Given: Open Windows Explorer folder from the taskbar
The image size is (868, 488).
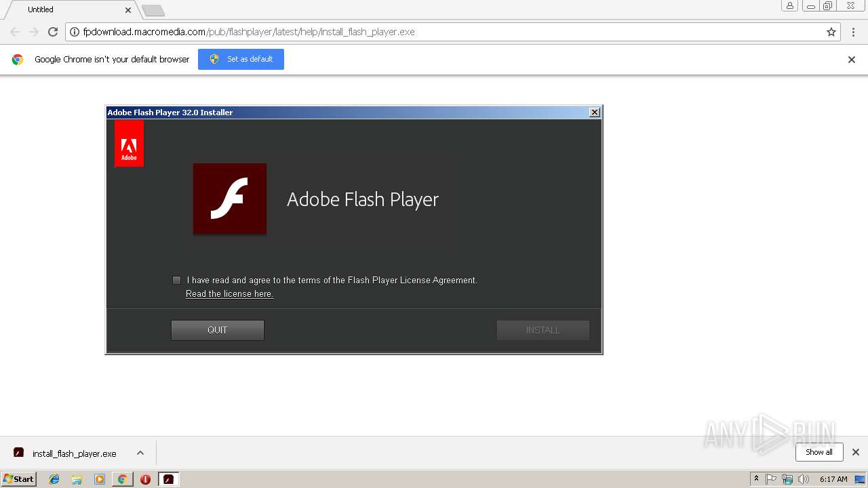Looking at the screenshot, I should pos(77,479).
